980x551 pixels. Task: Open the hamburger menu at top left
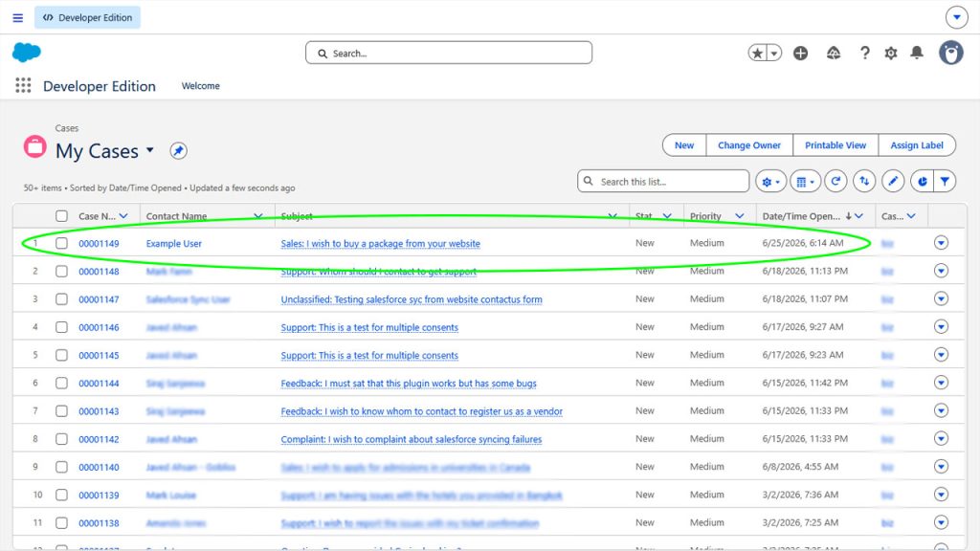tap(17, 17)
